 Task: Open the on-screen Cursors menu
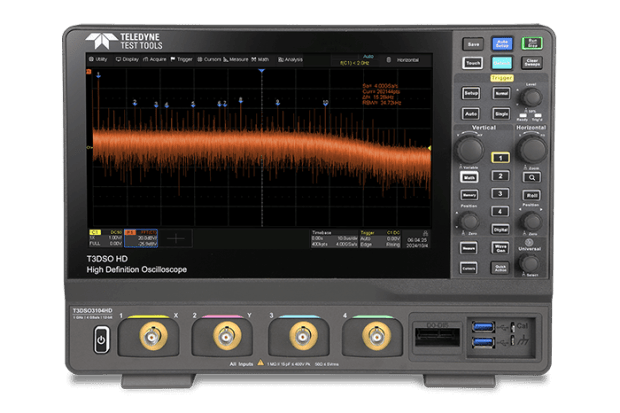click(209, 59)
